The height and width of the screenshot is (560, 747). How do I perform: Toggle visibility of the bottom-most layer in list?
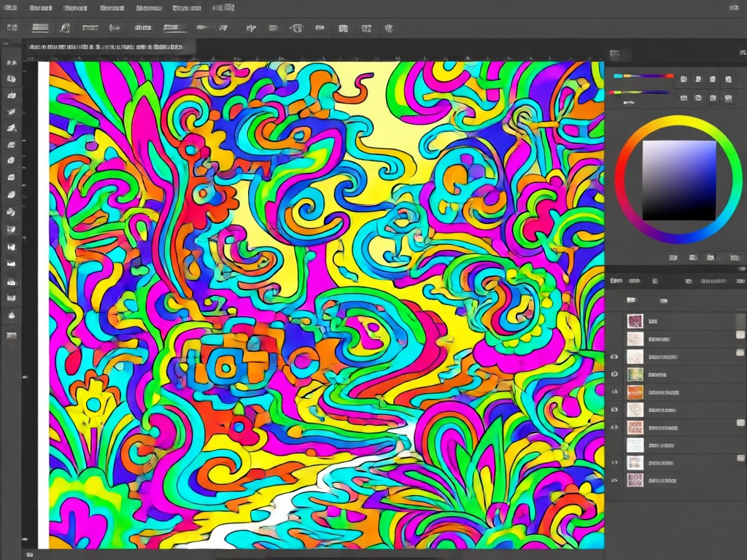(x=614, y=481)
